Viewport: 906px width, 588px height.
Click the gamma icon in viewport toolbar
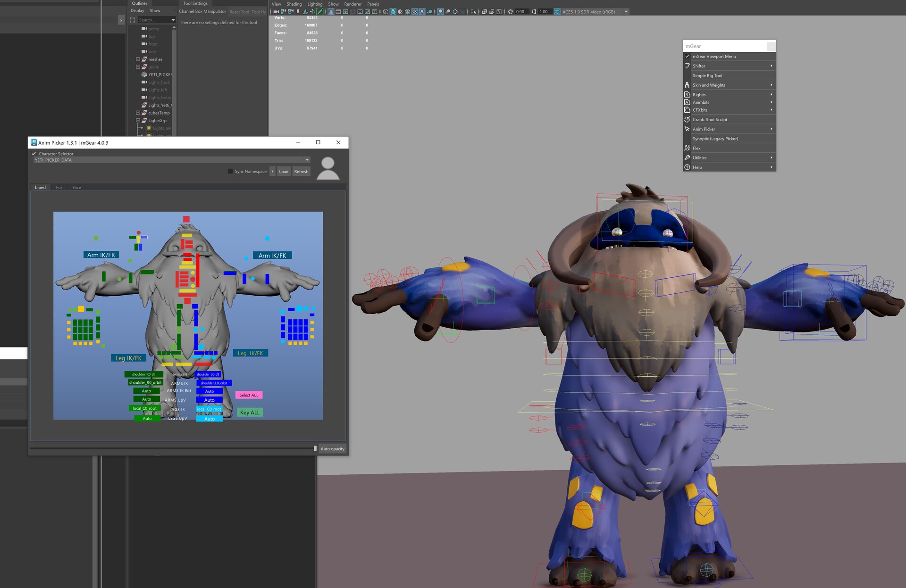coord(534,12)
